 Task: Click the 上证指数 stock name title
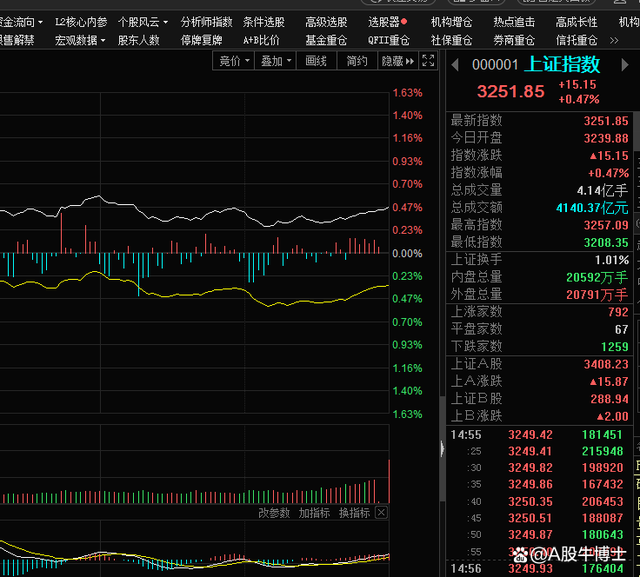(x=564, y=64)
